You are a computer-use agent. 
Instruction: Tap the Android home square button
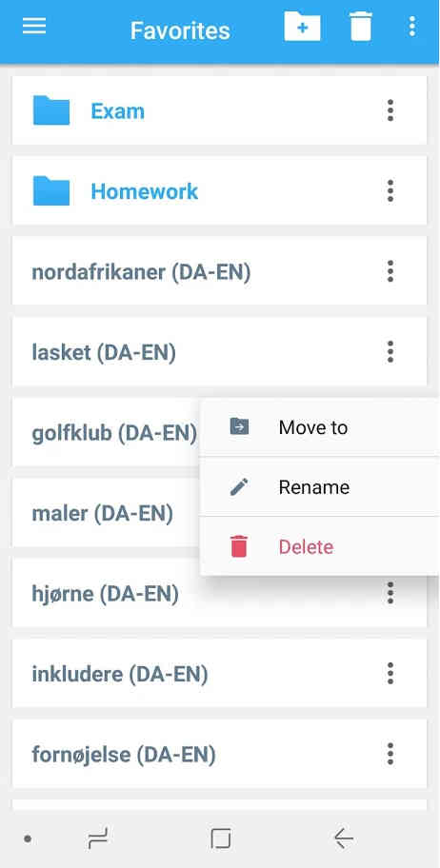point(221,839)
